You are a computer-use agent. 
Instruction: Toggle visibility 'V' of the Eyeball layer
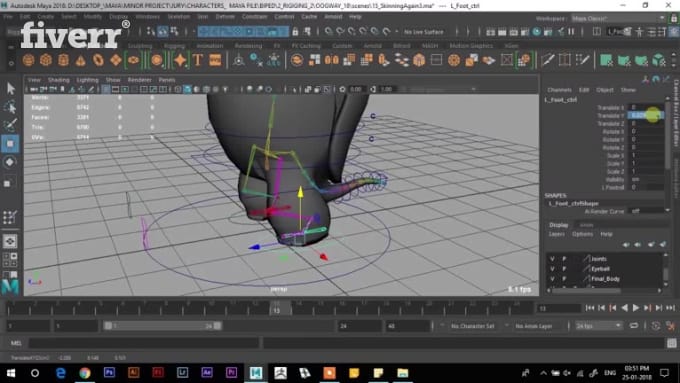pos(552,268)
